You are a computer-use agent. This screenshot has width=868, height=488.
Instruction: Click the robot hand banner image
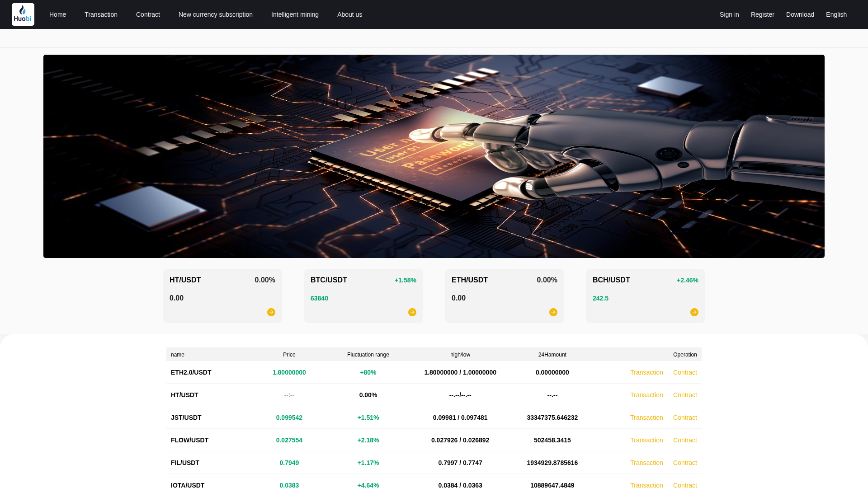(x=434, y=156)
